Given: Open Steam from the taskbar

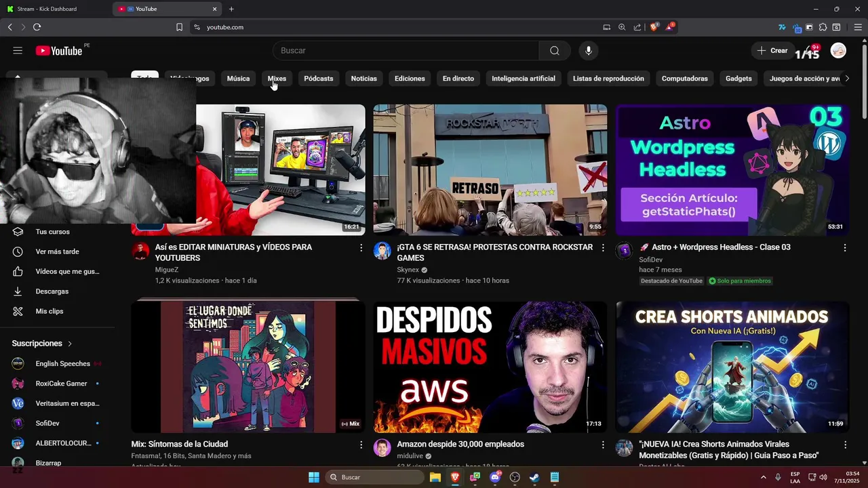Looking at the screenshot, I should [534, 477].
